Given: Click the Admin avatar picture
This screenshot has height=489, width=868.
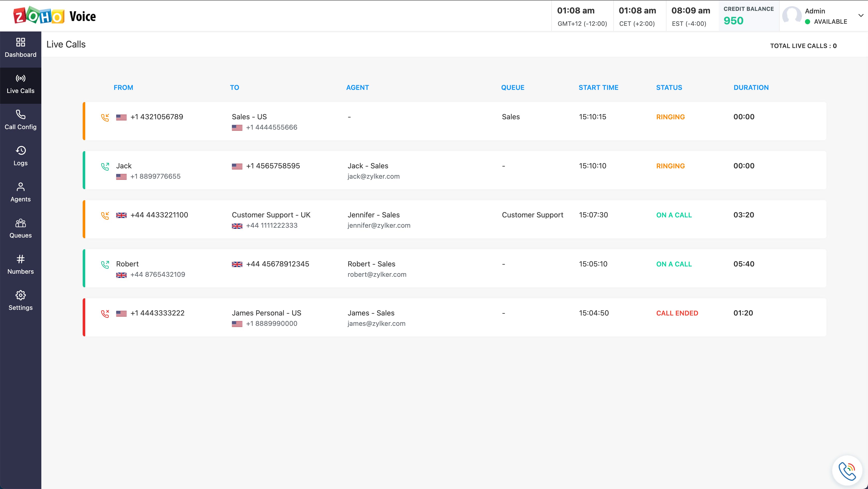Looking at the screenshot, I should 792,15.
